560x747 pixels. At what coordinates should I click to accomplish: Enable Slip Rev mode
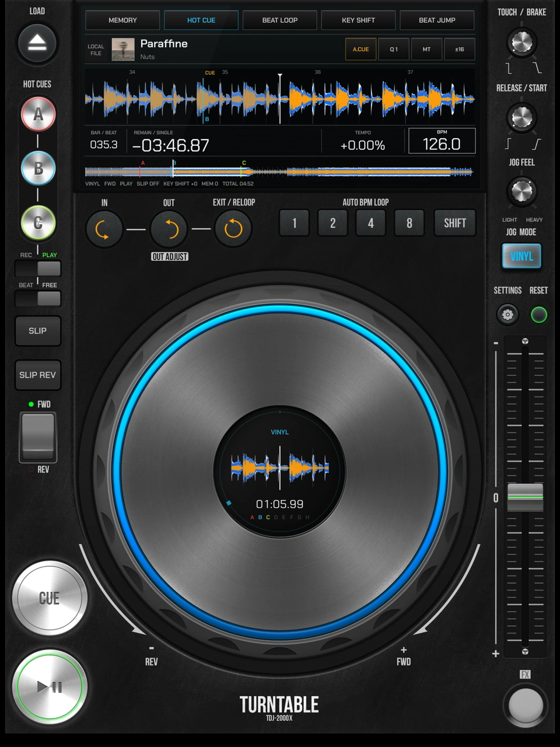coord(38,375)
